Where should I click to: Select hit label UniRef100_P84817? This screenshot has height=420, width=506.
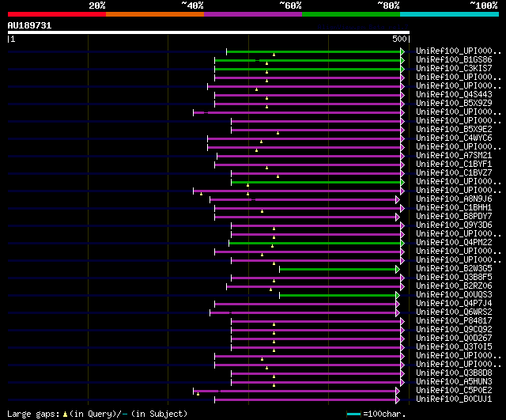click(454, 321)
